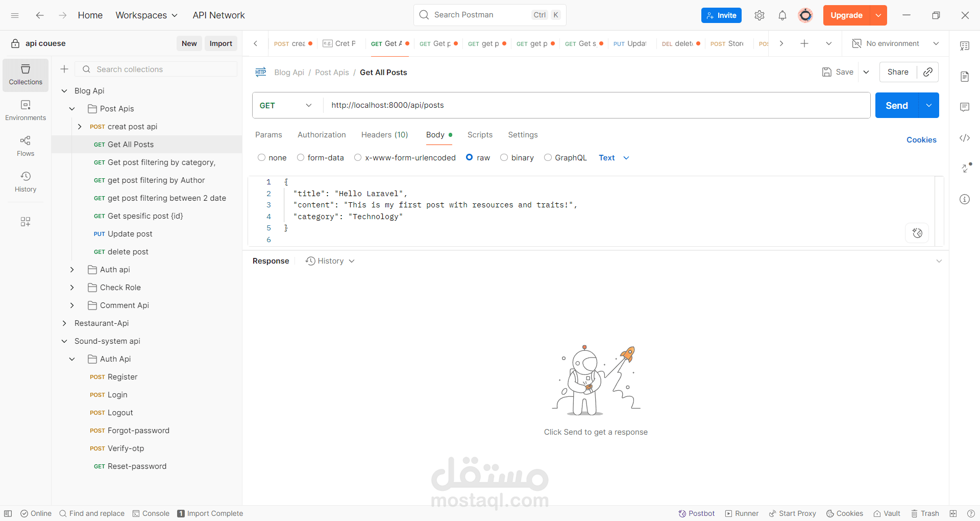This screenshot has height=521, width=980.
Task: Click the Search Postman bar
Action: pos(490,15)
